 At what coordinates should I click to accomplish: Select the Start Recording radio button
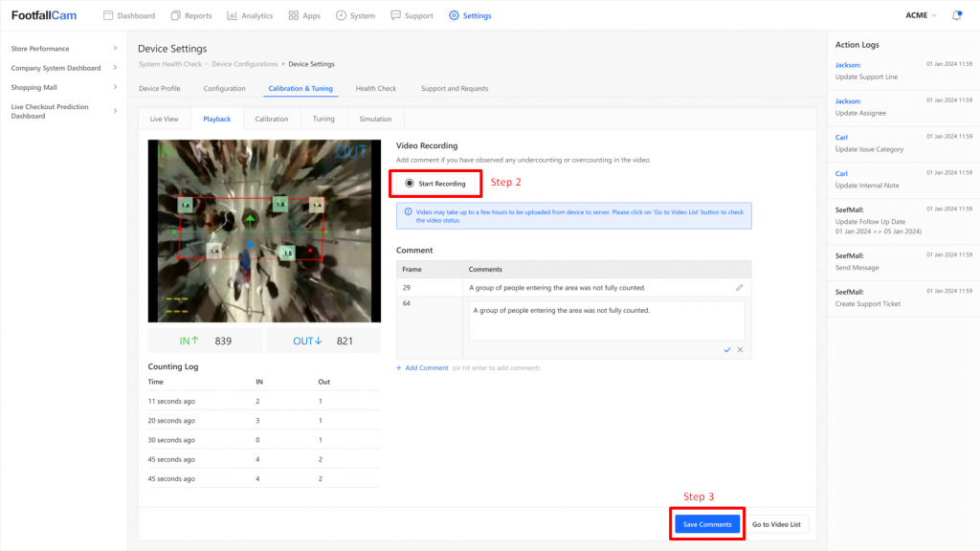tap(411, 182)
